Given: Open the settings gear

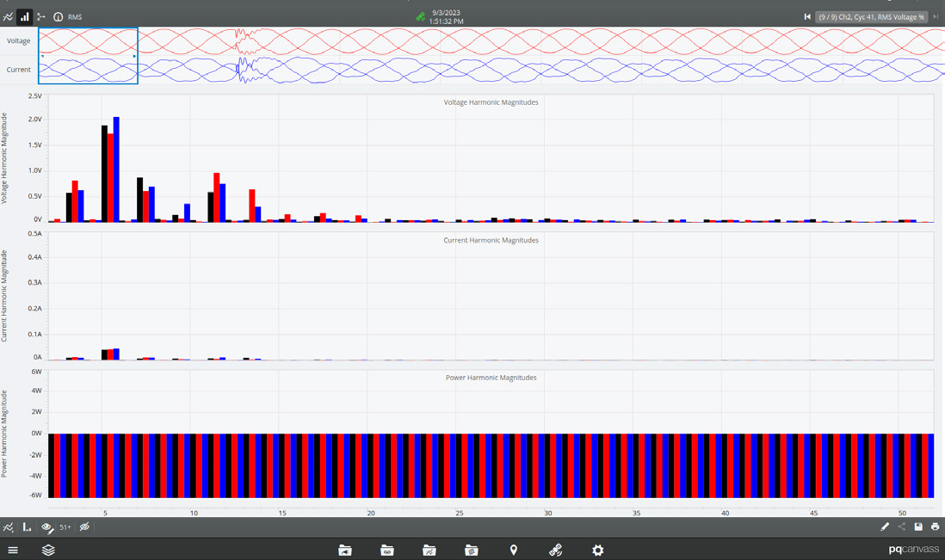Looking at the screenshot, I should coord(598,551).
